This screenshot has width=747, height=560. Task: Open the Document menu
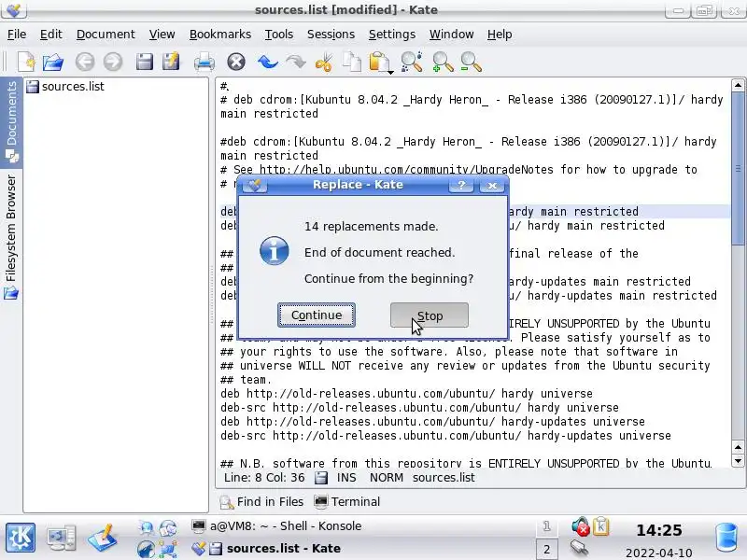click(106, 35)
